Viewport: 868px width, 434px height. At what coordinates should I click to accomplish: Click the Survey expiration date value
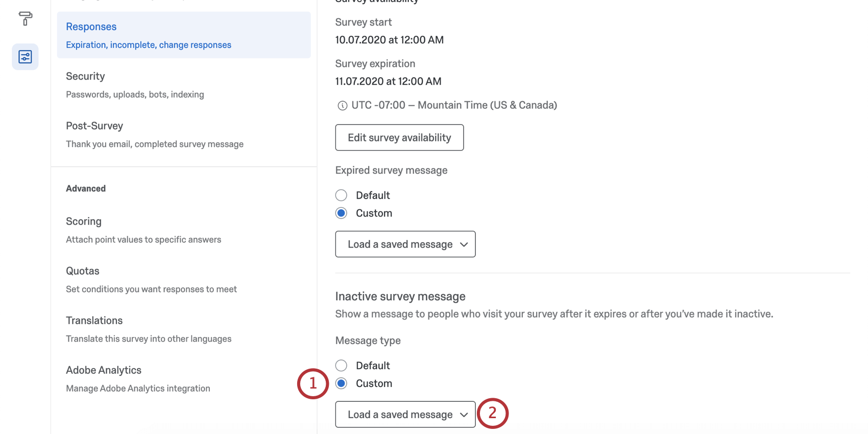tap(388, 81)
